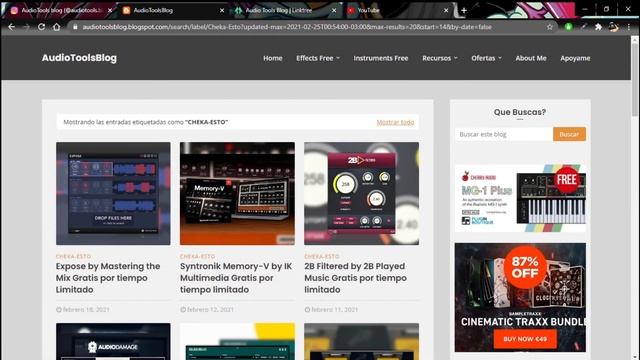Open the Syntronik Memory-V thumbnail image

pyautogui.click(x=237, y=193)
